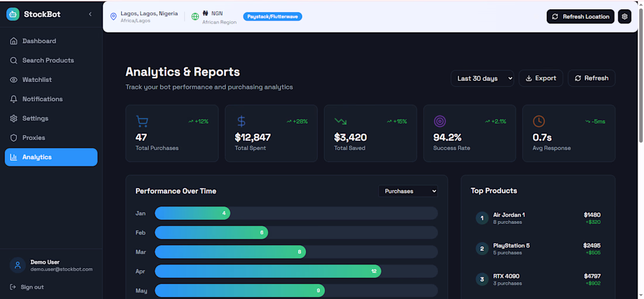Click the location pin icon for Lagos
Image resolution: width=644 pixels, height=299 pixels.
[114, 17]
